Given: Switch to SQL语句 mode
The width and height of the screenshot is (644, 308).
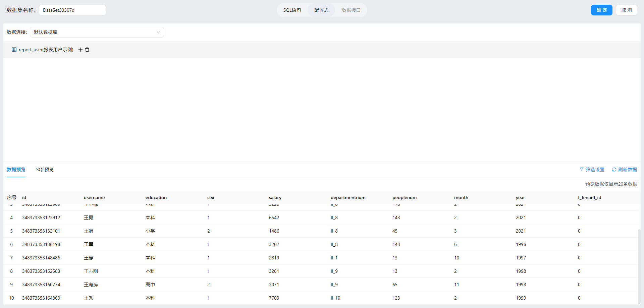Looking at the screenshot, I should pos(292,10).
